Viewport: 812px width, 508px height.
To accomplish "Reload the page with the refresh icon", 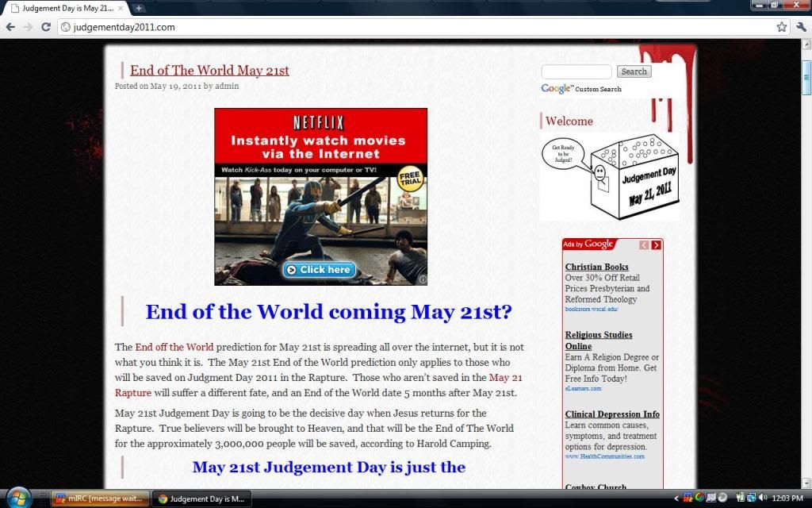I will (x=47, y=27).
